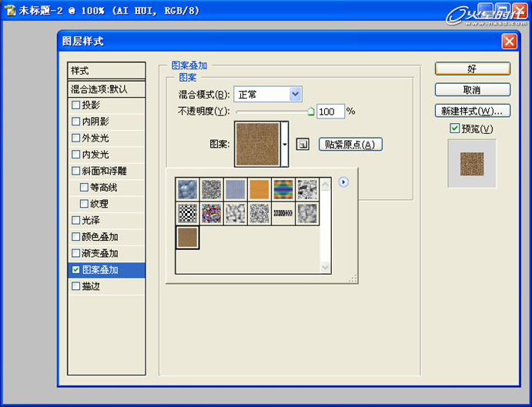The height and width of the screenshot is (407, 532).
Task: Click the create new preset from pattern icon
Action: tap(303, 144)
